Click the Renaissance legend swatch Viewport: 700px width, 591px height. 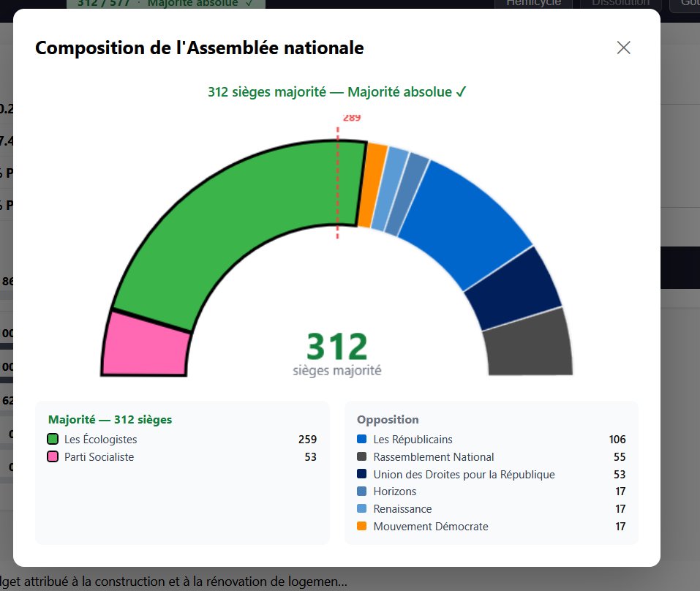(361, 508)
